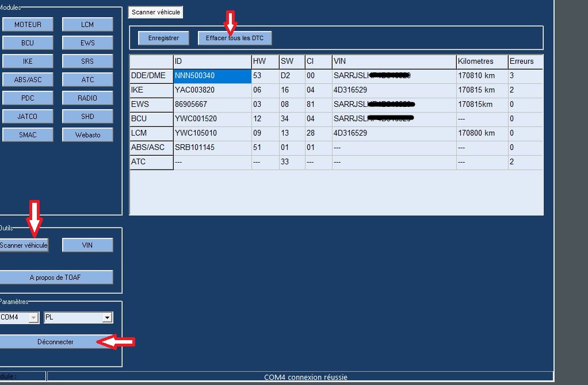Select the IKE row header

click(151, 90)
